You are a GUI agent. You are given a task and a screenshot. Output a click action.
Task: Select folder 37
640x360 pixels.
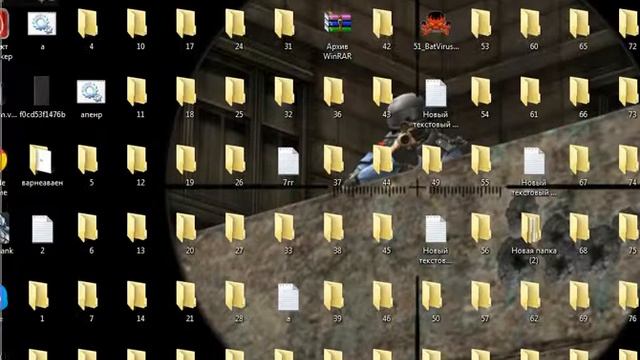(x=333, y=160)
